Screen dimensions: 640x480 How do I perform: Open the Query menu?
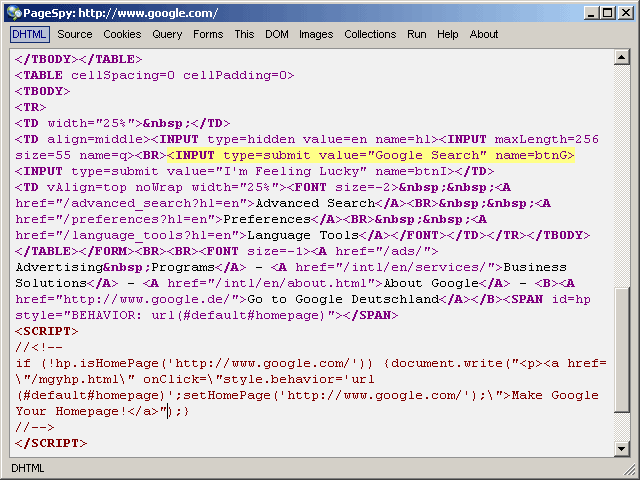pyautogui.click(x=167, y=34)
